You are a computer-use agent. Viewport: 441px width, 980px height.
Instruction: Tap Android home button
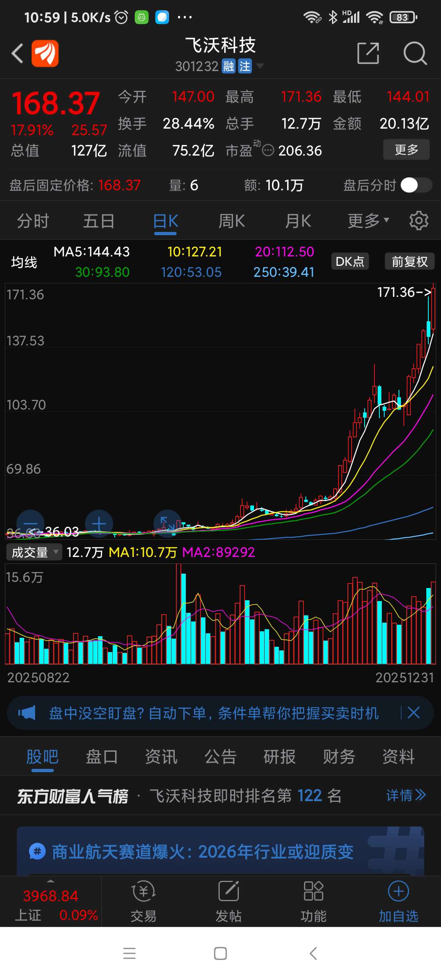(220, 953)
